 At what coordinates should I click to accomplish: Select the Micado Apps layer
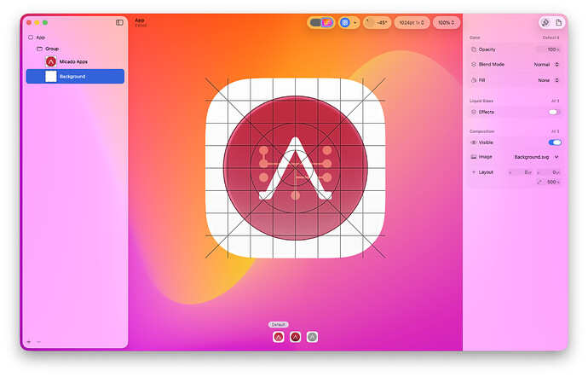(73, 61)
